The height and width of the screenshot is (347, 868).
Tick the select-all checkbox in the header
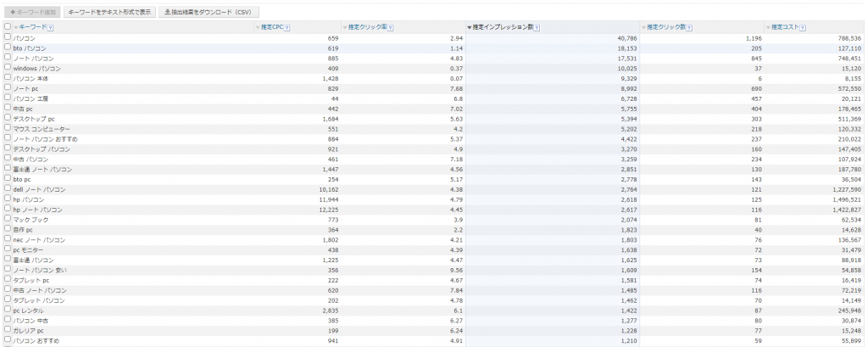(x=7, y=26)
